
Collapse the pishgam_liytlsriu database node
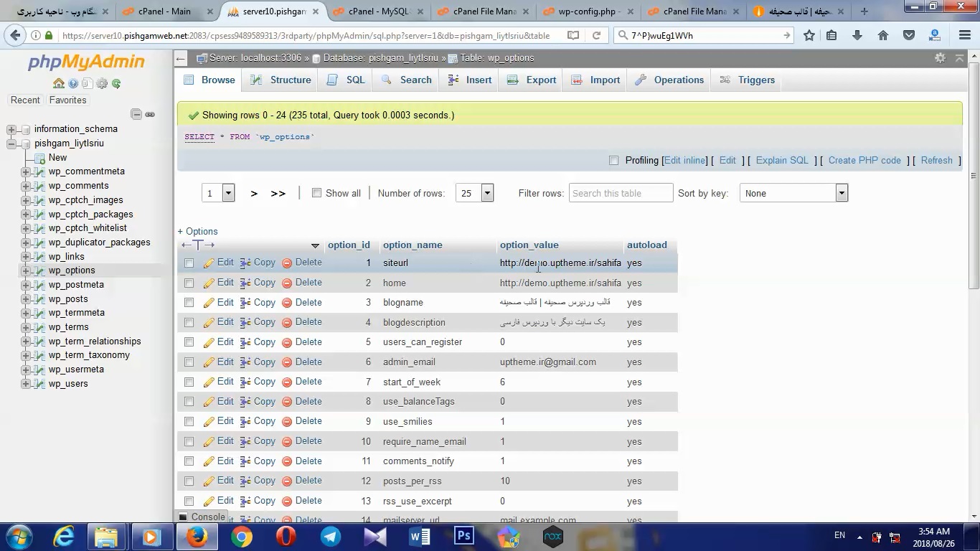tap(11, 143)
